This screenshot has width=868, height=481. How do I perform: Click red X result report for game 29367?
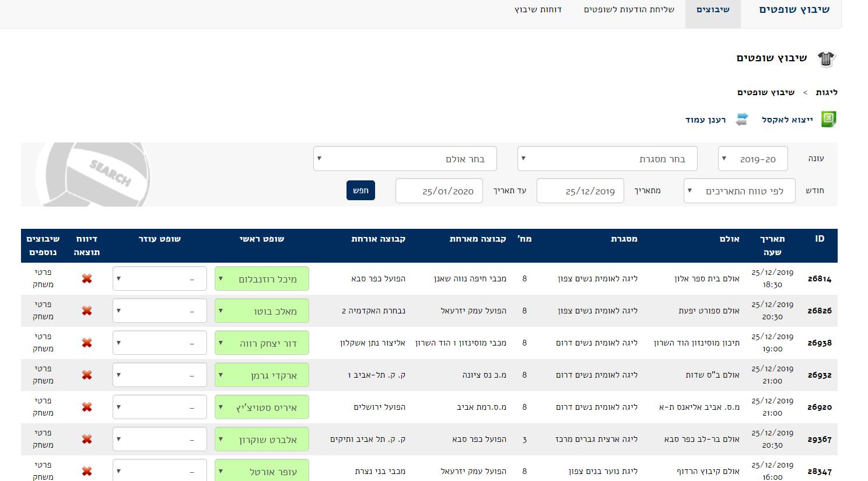click(x=87, y=439)
